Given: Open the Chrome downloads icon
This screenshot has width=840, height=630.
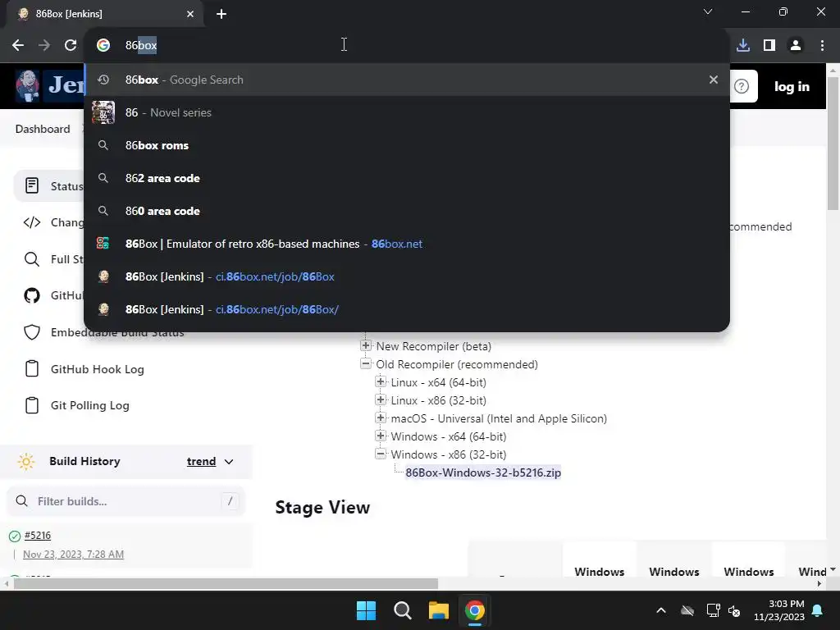Looking at the screenshot, I should click(743, 46).
